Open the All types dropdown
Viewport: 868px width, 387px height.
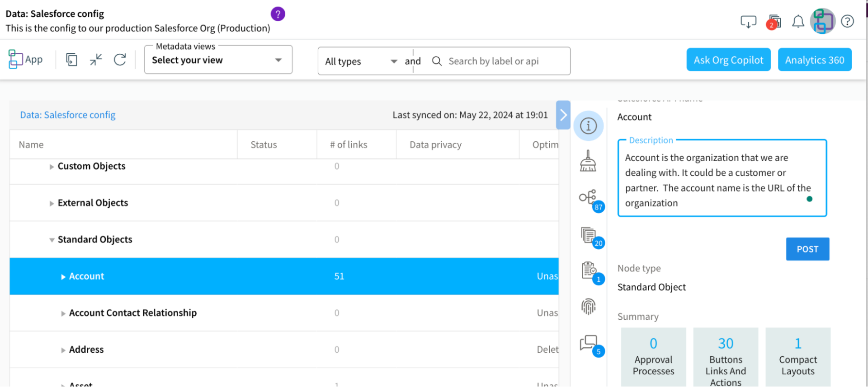tap(361, 61)
